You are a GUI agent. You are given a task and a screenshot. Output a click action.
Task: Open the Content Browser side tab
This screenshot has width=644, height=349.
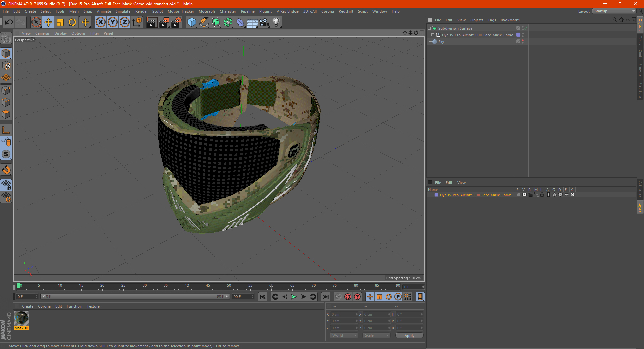tap(640, 63)
